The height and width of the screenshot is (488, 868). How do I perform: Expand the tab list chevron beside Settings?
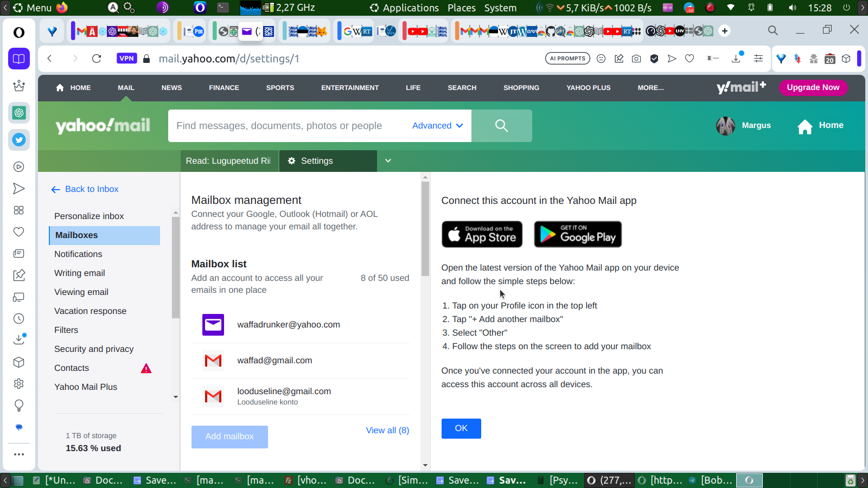(x=388, y=161)
